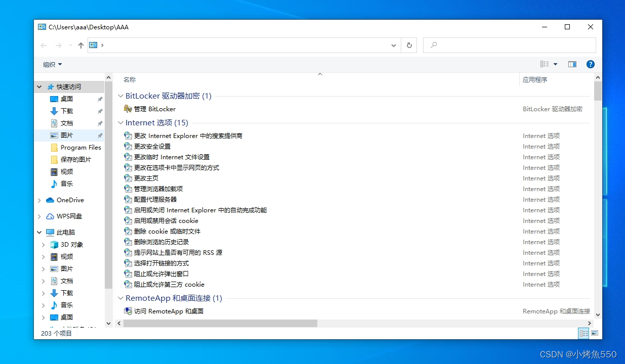Open 启用或关闭 Internet Explorer 中的自动完成功能

point(200,210)
